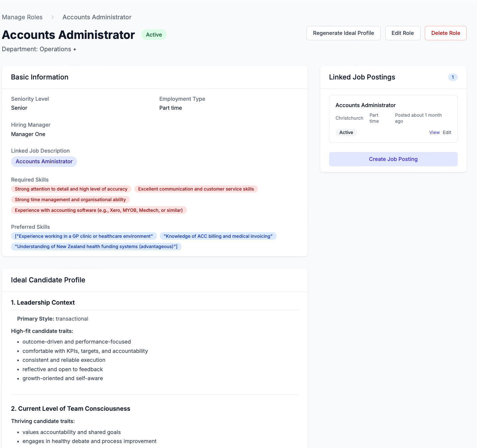Viewport: 477px width, 448px height.
Task: Click the Regenerate Ideal Profile button
Action: (x=343, y=33)
